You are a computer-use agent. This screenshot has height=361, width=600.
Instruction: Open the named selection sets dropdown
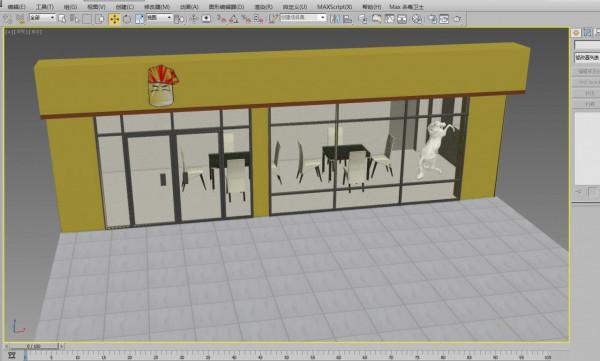[303, 18]
